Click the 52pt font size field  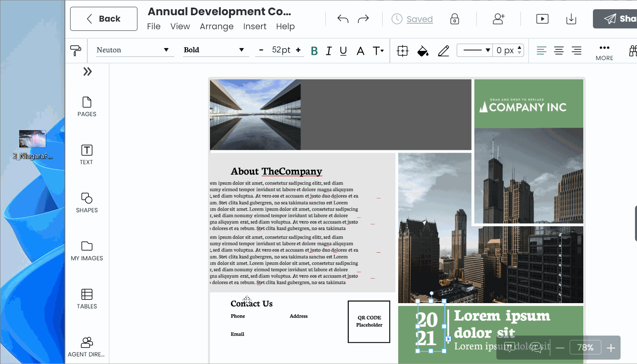[x=281, y=50]
